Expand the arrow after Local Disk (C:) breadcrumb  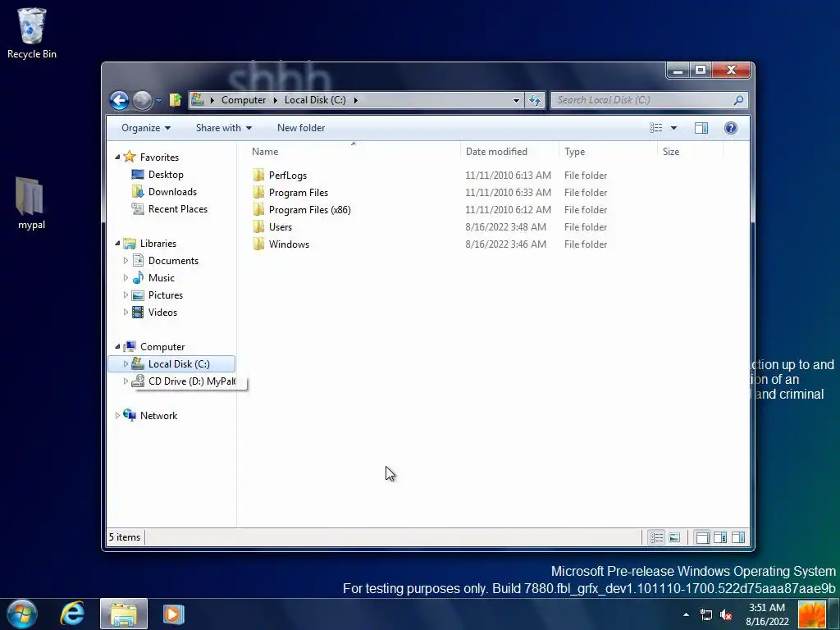coord(356,100)
